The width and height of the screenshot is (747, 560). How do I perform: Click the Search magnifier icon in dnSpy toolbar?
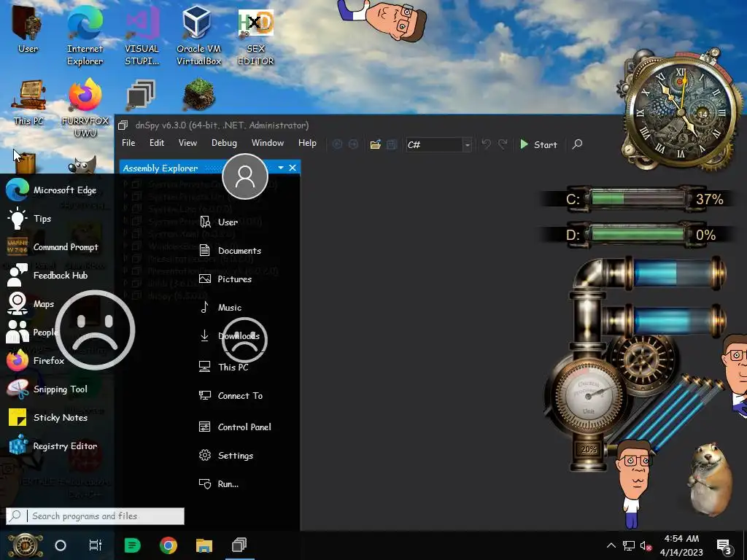click(x=578, y=144)
